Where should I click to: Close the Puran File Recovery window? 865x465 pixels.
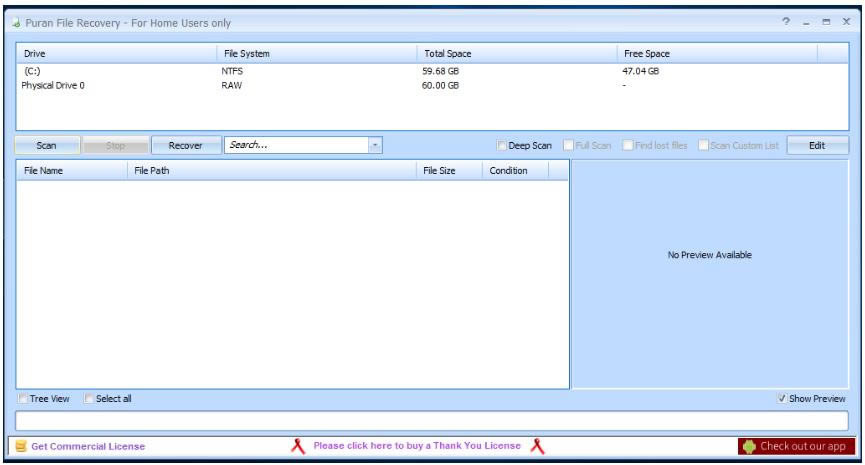pos(846,22)
